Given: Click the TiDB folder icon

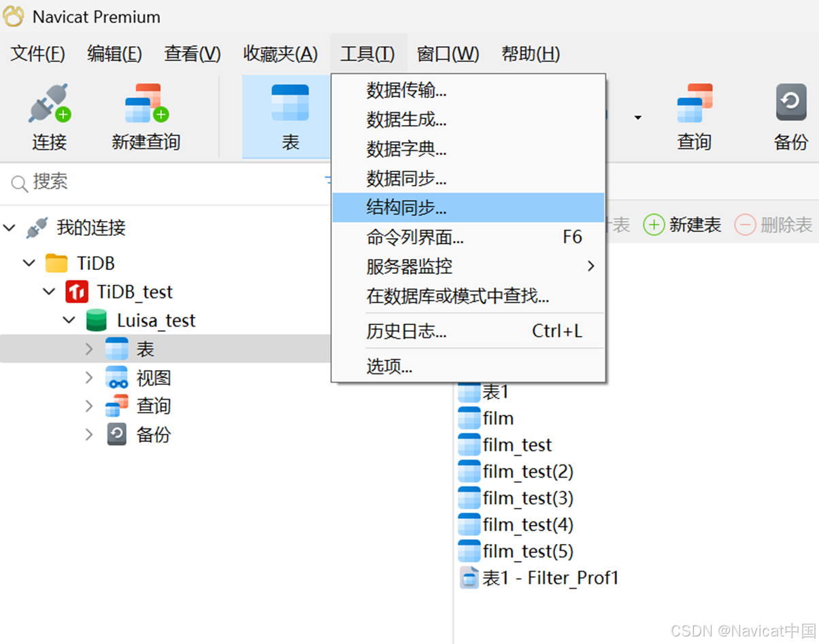Looking at the screenshot, I should (x=56, y=263).
